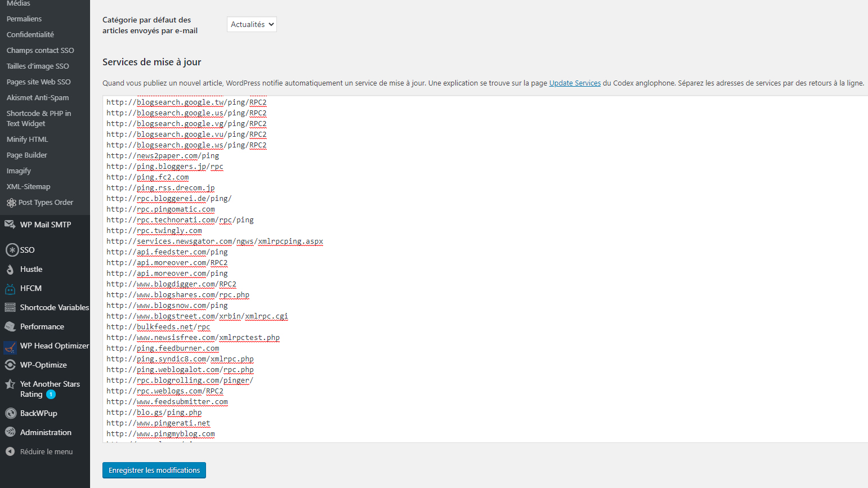The width and height of the screenshot is (868, 488).
Task: Click the rpc.weblogs.com/RPC2 line
Action: point(165,391)
